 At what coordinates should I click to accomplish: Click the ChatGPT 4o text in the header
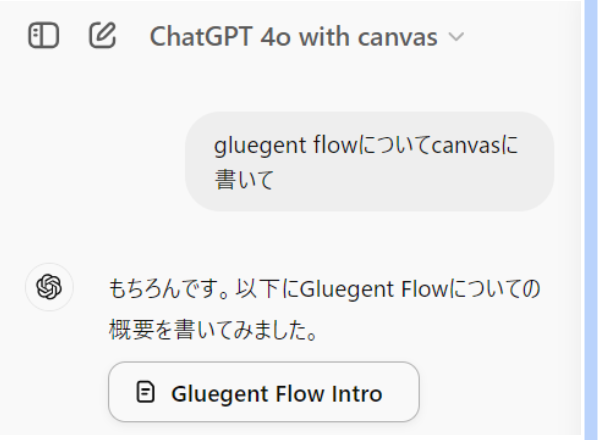click(x=220, y=37)
